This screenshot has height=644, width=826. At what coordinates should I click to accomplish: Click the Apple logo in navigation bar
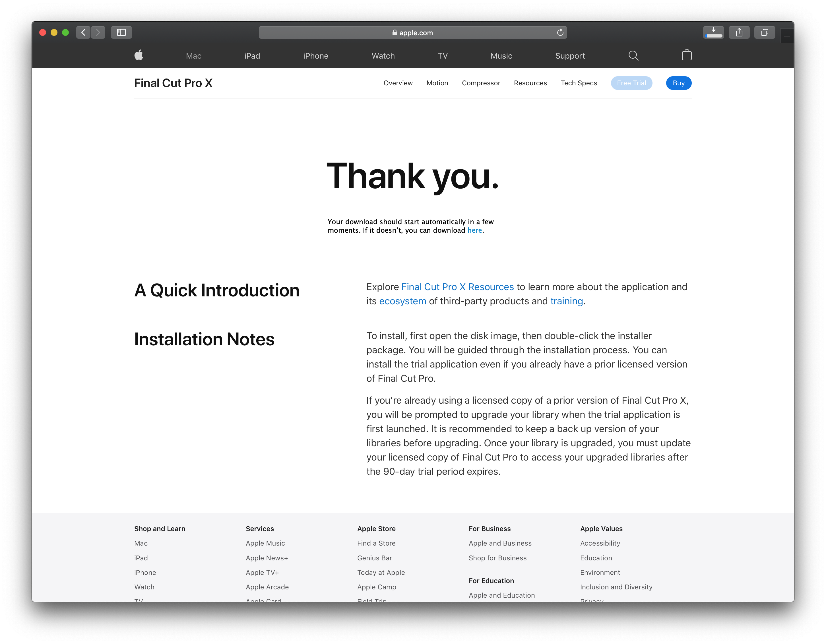click(x=139, y=55)
